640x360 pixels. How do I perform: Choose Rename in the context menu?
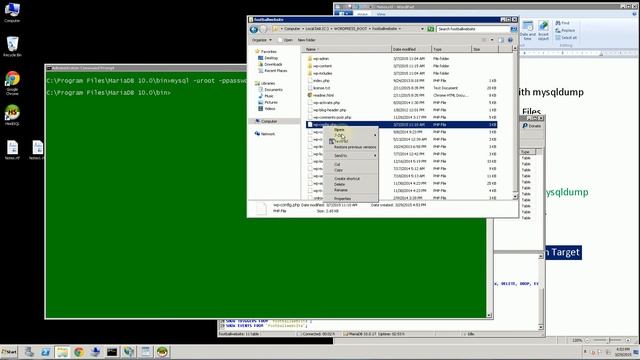coord(351,190)
